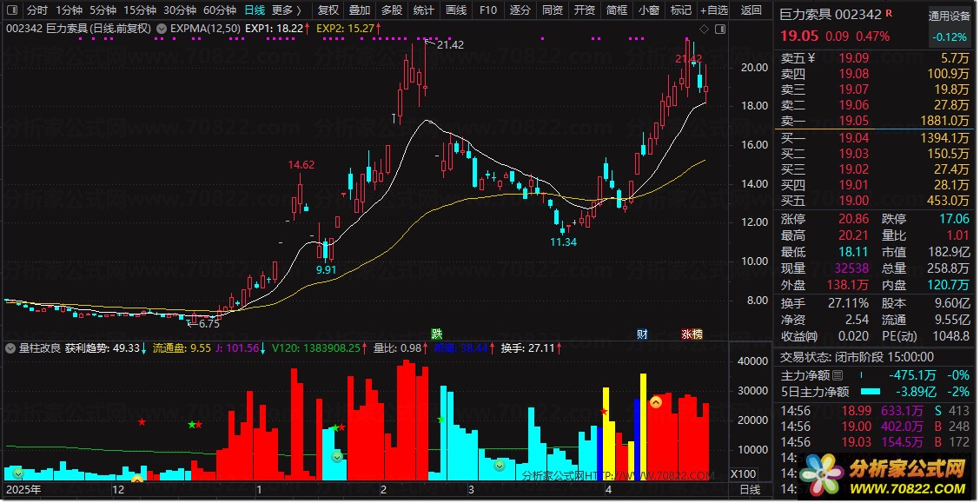Image resolution: width=980 pixels, height=503 pixels.
Task: Switch to 5分钟 period
Action: 103,10
